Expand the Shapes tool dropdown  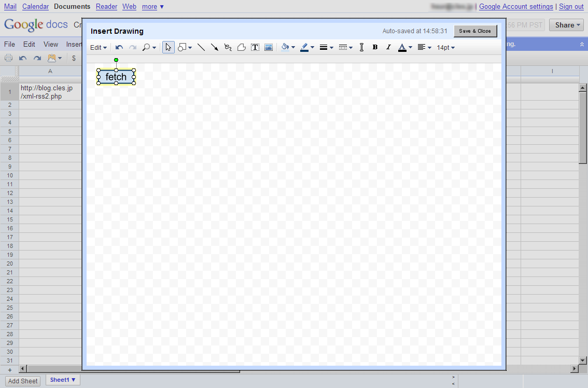pos(185,47)
